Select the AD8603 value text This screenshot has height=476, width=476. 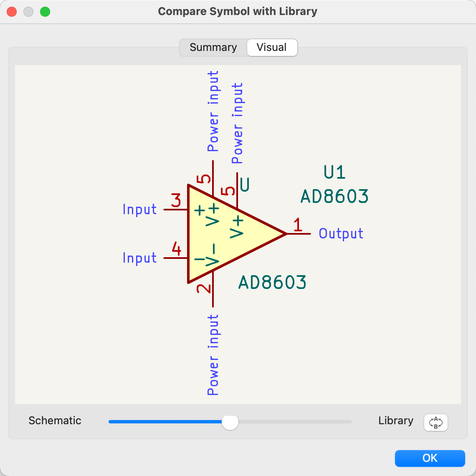334,196
